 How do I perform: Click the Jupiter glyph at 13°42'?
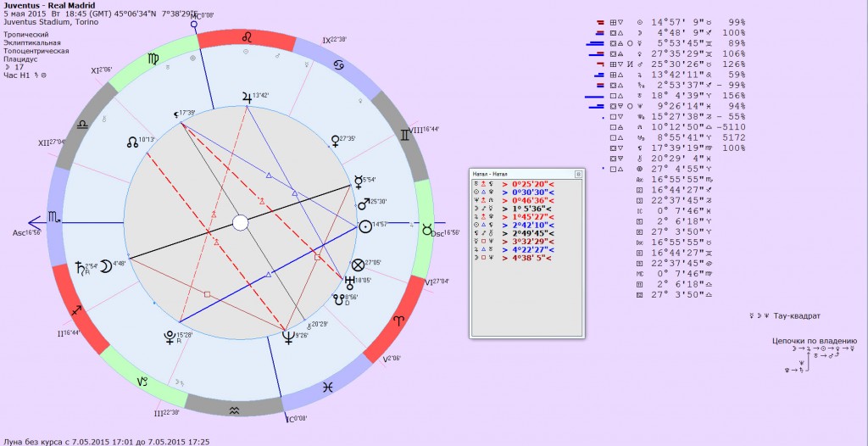pos(246,98)
